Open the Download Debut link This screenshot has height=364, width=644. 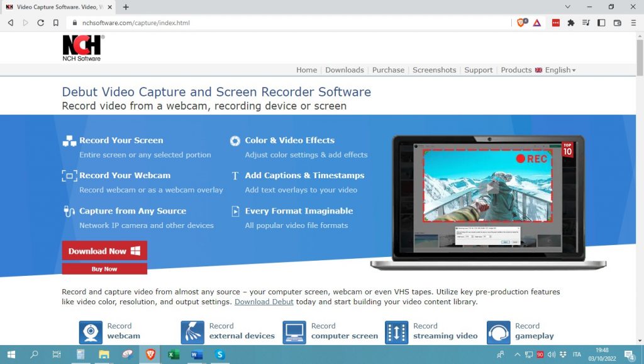pyautogui.click(x=265, y=302)
